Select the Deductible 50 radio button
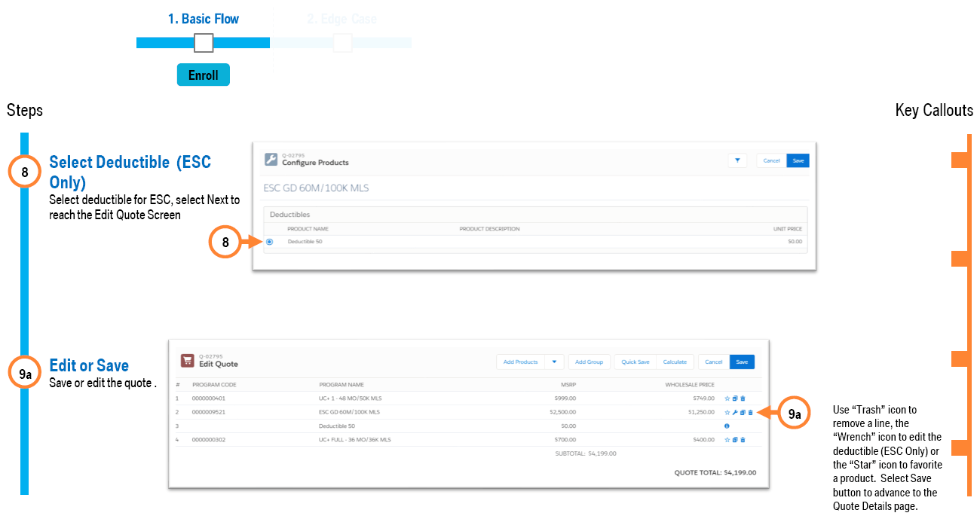Viewport: 980px width, 519px height. 269,242
